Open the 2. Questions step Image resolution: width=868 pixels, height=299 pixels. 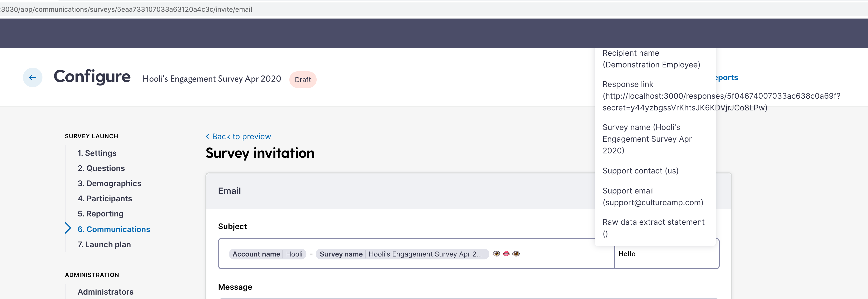[101, 168]
